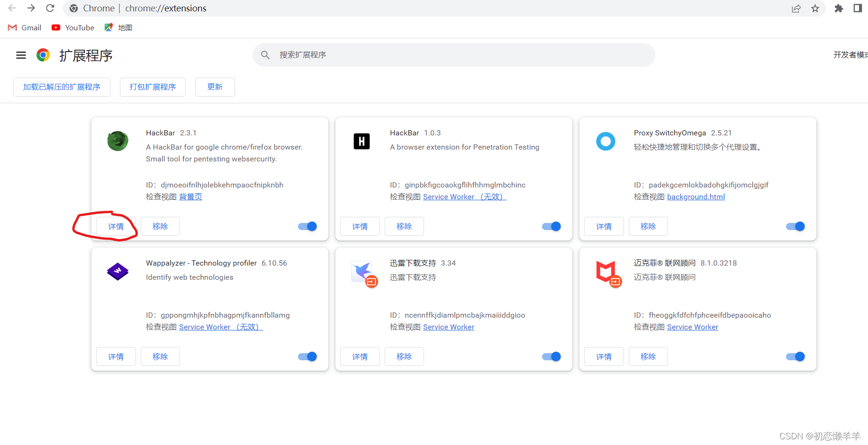The height and width of the screenshot is (445, 868).
Task: Focus the 搜索扩展程序 search field
Action: coord(454,55)
